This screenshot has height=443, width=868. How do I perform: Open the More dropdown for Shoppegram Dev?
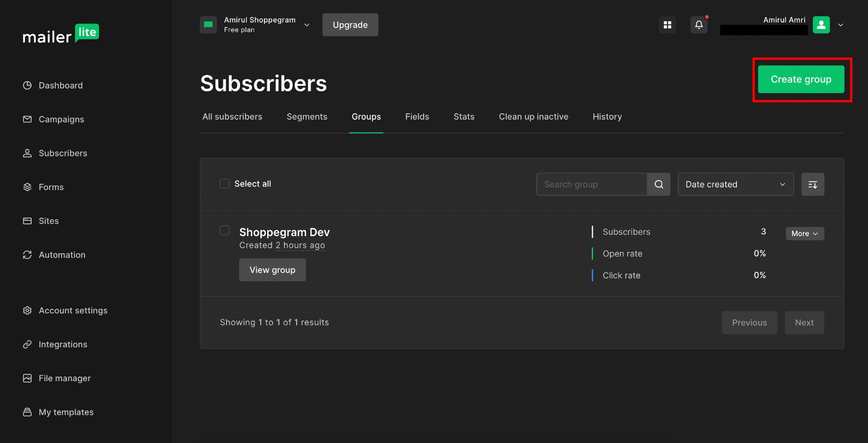pos(805,233)
